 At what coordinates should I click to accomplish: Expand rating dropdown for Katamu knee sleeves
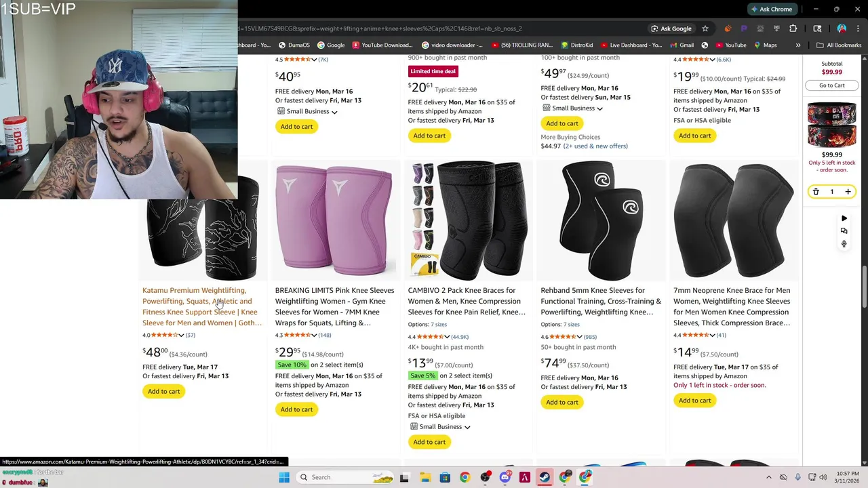(x=181, y=335)
